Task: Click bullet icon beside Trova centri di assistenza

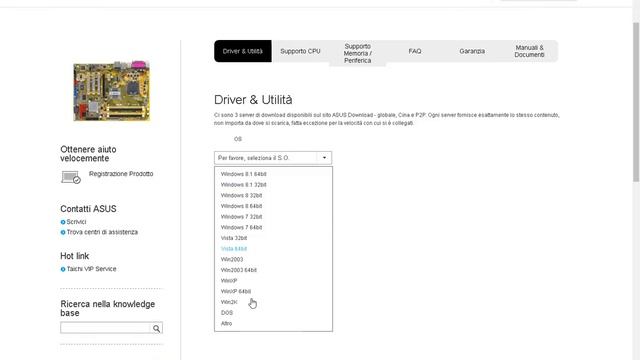Action: [x=63, y=232]
